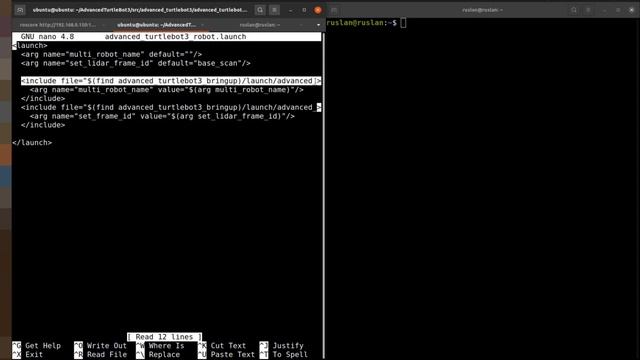Click the highlighted first <include file> line
This screenshot has height=360, width=640.
(171, 81)
